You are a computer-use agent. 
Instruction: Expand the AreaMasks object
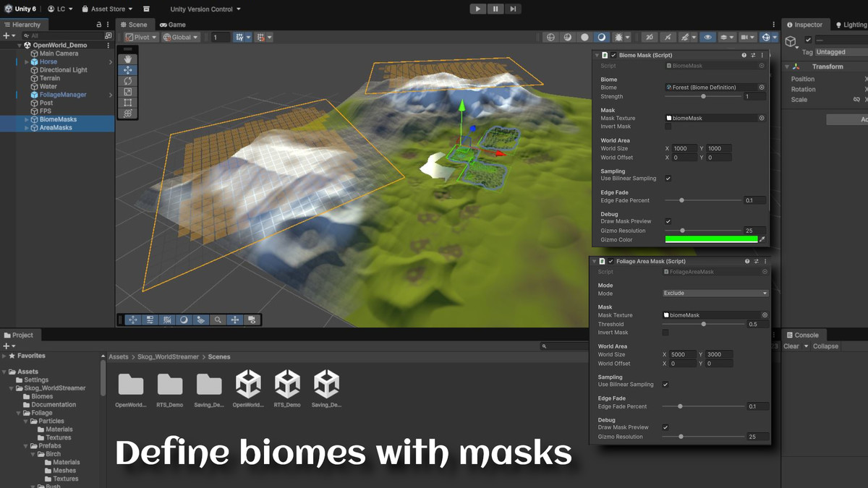(x=26, y=127)
